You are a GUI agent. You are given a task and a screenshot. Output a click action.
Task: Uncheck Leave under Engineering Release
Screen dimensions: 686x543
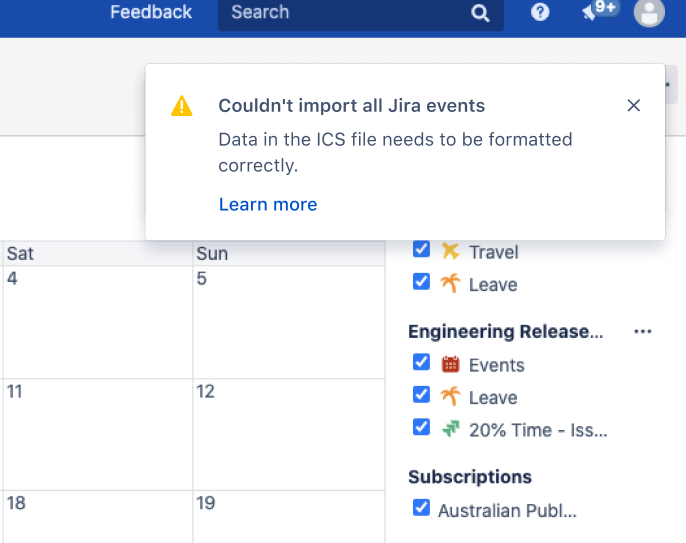pyautogui.click(x=421, y=395)
